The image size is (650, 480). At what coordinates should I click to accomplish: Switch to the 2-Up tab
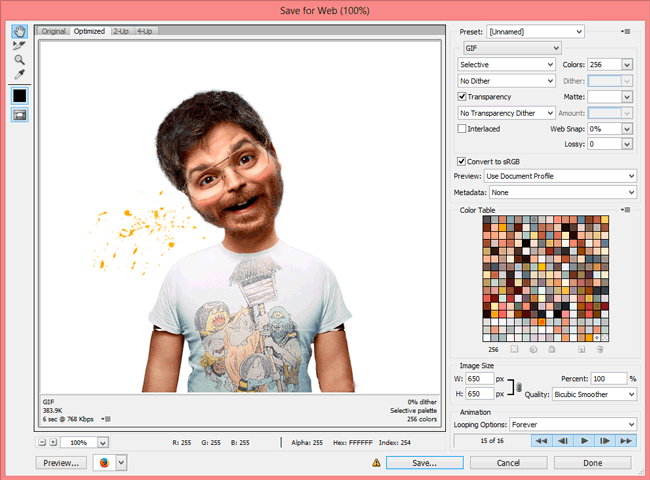tap(121, 31)
